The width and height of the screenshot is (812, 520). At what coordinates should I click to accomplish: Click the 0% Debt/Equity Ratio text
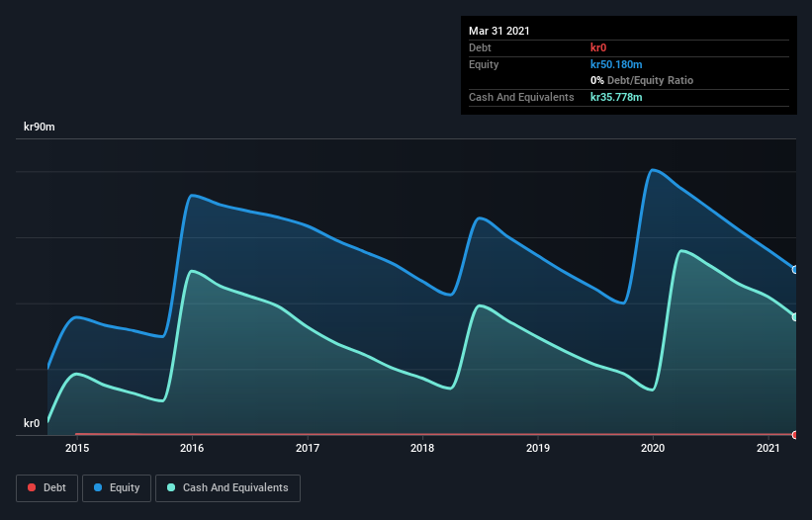(x=642, y=80)
